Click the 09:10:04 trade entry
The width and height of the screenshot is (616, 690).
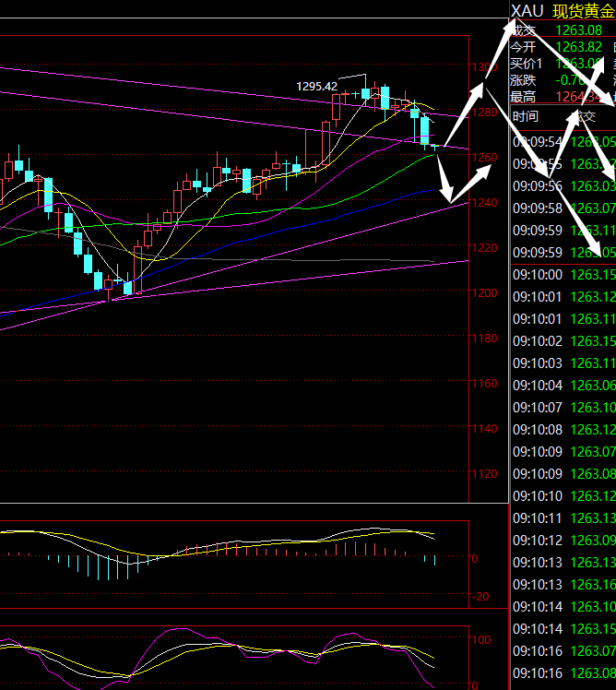point(563,386)
